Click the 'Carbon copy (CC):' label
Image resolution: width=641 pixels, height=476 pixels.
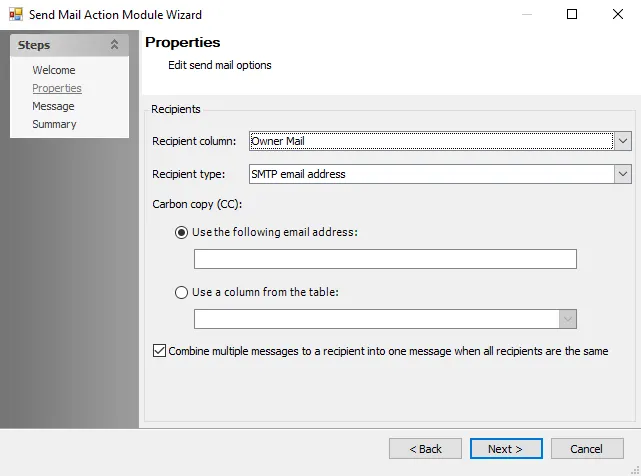pyautogui.click(x=197, y=204)
